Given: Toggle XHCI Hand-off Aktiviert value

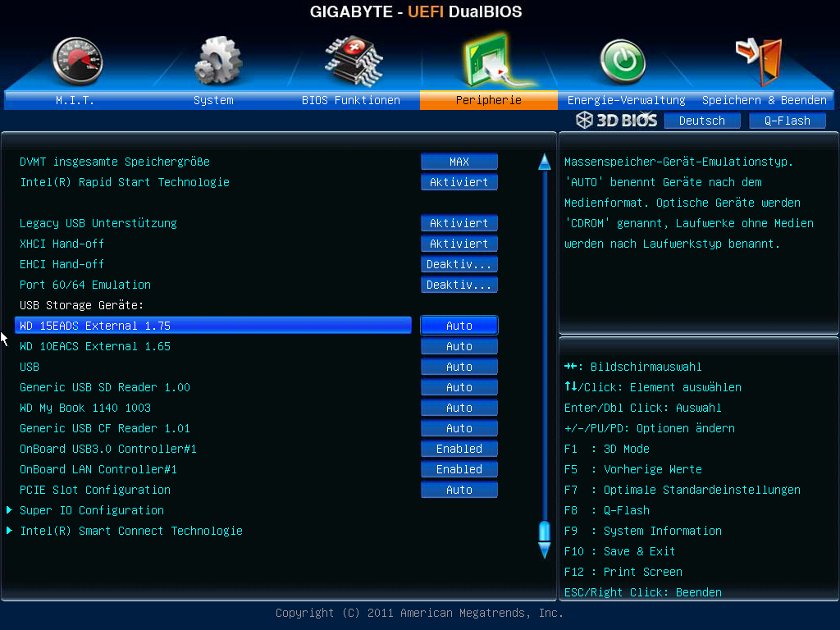Looking at the screenshot, I should (459, 243).
